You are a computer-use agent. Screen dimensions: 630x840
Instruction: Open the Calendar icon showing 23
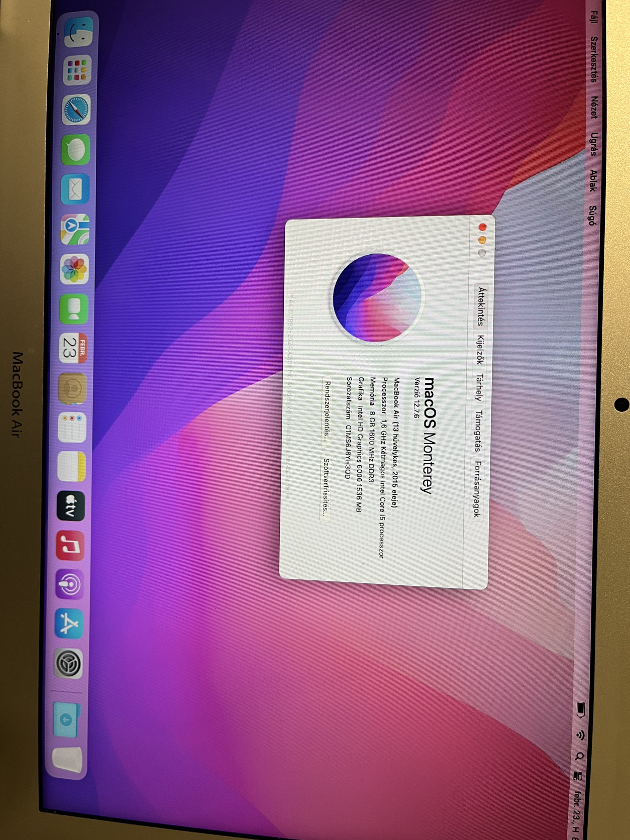(x=73, y=348)
